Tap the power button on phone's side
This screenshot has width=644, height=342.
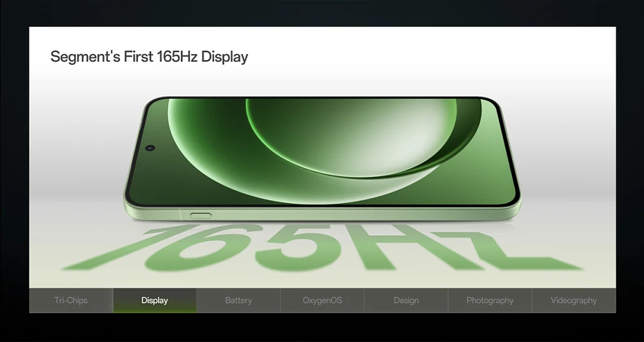click(201, 216)
